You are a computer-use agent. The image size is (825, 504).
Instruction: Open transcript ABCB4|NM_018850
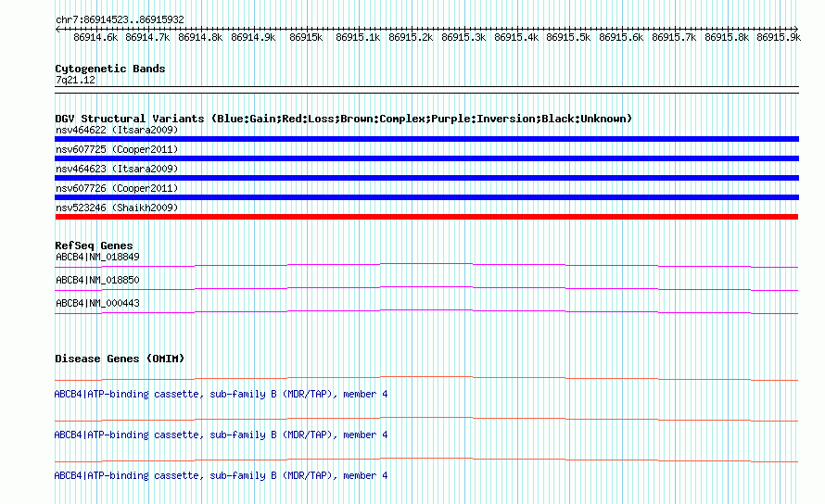(97, 281)
